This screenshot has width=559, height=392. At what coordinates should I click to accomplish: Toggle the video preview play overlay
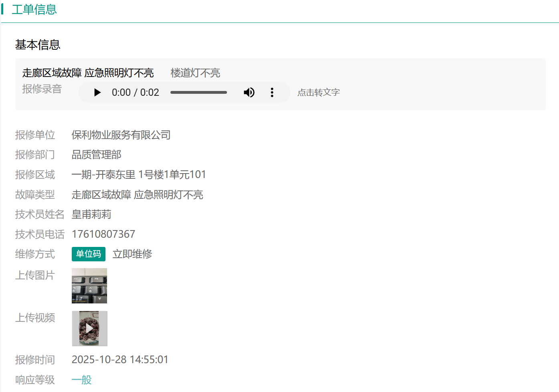(x=89, y=328)
